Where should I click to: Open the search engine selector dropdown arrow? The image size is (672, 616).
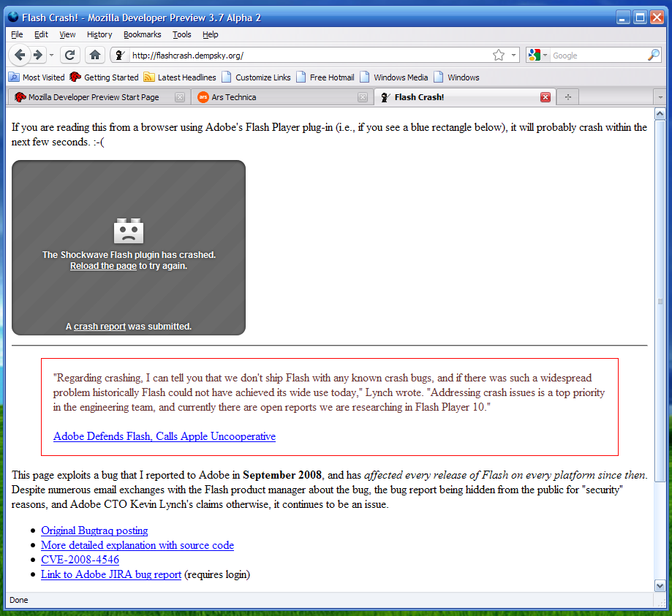coord(545,56)
